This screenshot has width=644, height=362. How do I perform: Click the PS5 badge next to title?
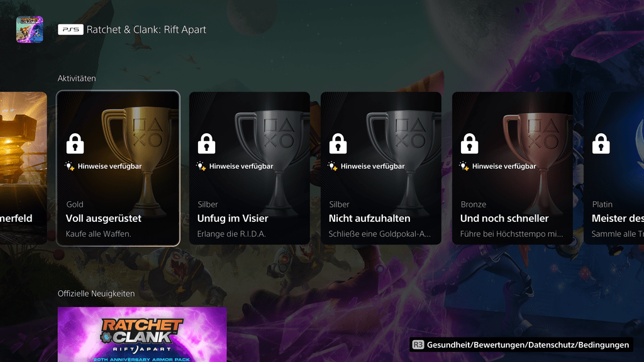coord(70,30)
